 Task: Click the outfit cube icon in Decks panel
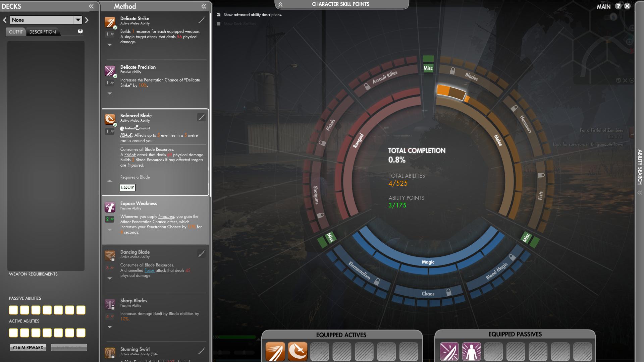80,31
